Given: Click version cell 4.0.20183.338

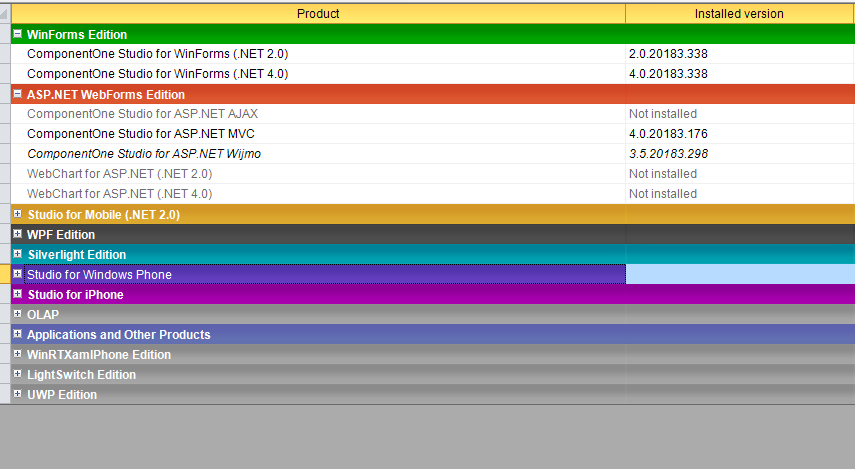Looking at the screenshot, I should pos(740,74).
